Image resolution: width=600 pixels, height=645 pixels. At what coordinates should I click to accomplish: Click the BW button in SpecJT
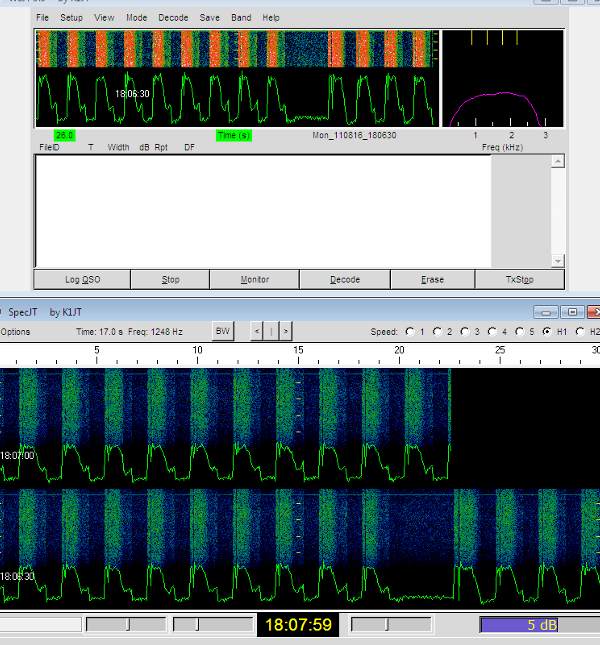[223, 331]
